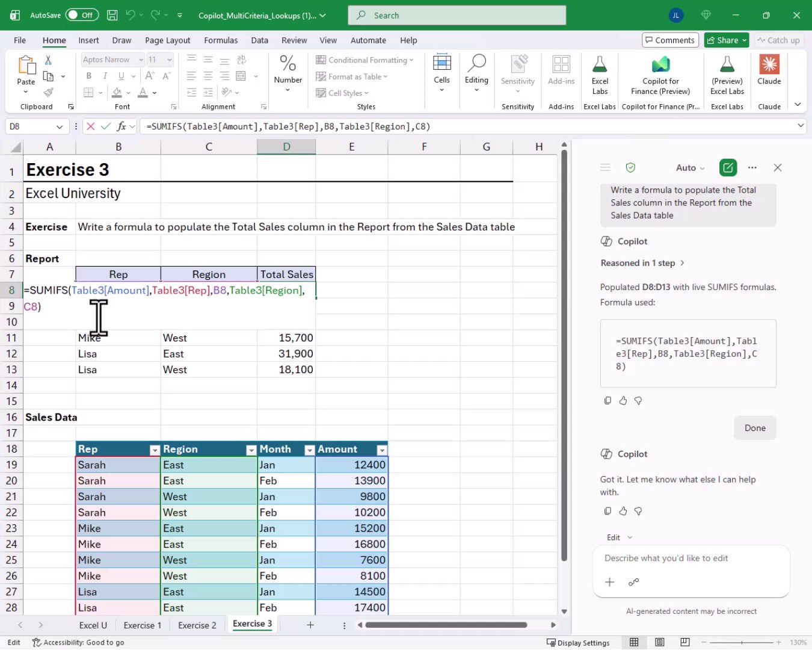812x650 pixels.
Task: Thumbs up the SUMIFS formula response
Action: (623, 401)
